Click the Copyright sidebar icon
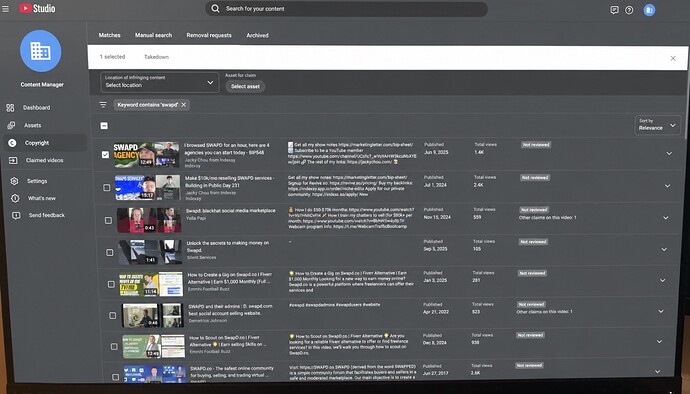The image size is (690, 394). click(x=12, y=143)
